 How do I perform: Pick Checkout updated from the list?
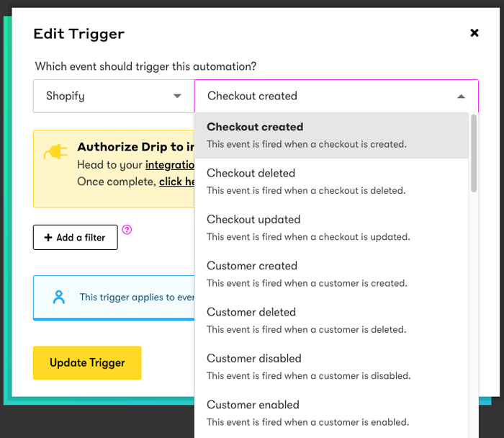point(331,227)
